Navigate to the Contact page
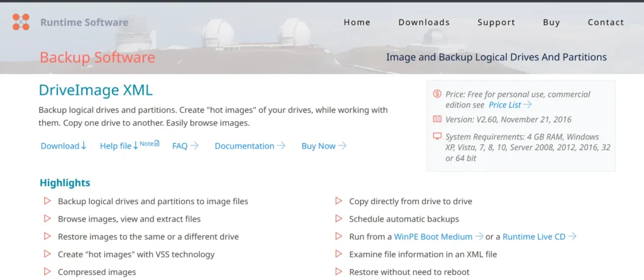This screenshot has width=644, height=280. pyautogui.click(x=606, y=22)
